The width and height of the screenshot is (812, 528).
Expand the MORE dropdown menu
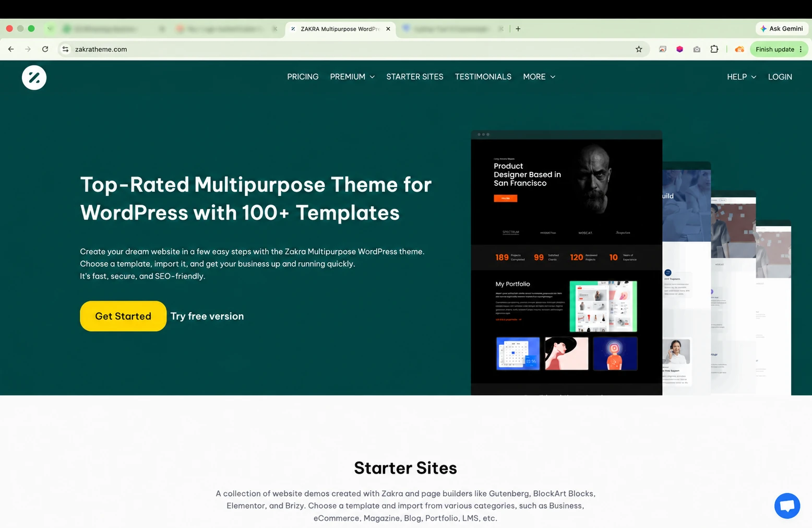(x=539, y=77)
